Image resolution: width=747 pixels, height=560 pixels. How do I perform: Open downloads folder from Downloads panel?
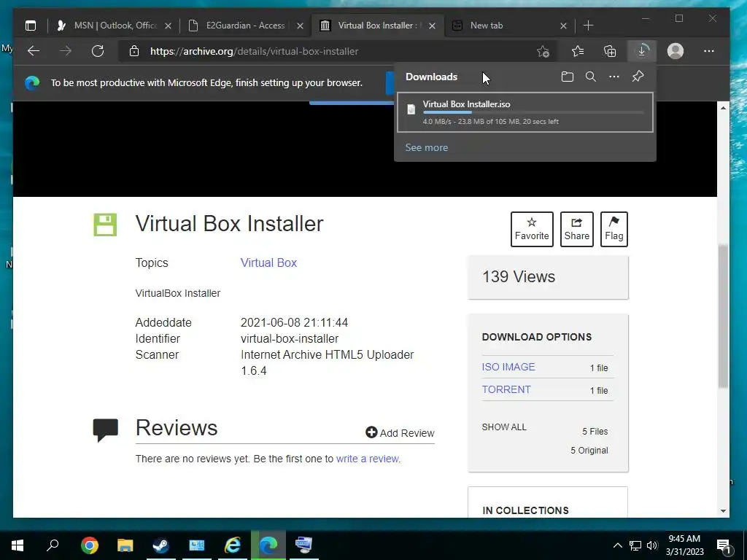(x=567, y=77)
